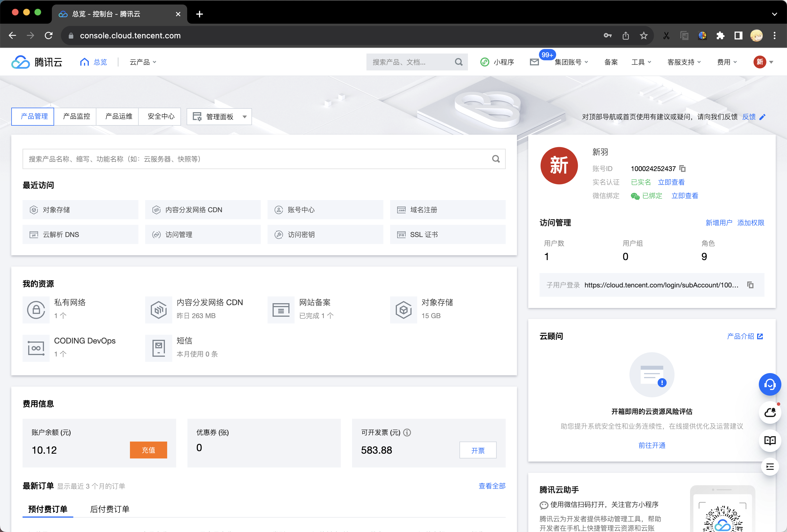This screenshot has width=787, height=532.
Task: Click the 新增用户 link
Action: tap(719, 223)
